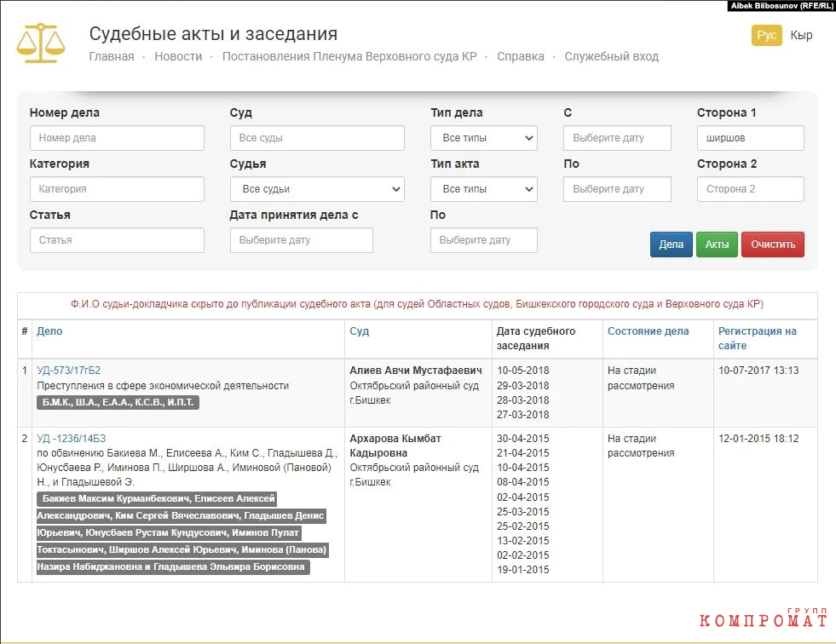Open the По date field in the bottom row

pos(483,240)
